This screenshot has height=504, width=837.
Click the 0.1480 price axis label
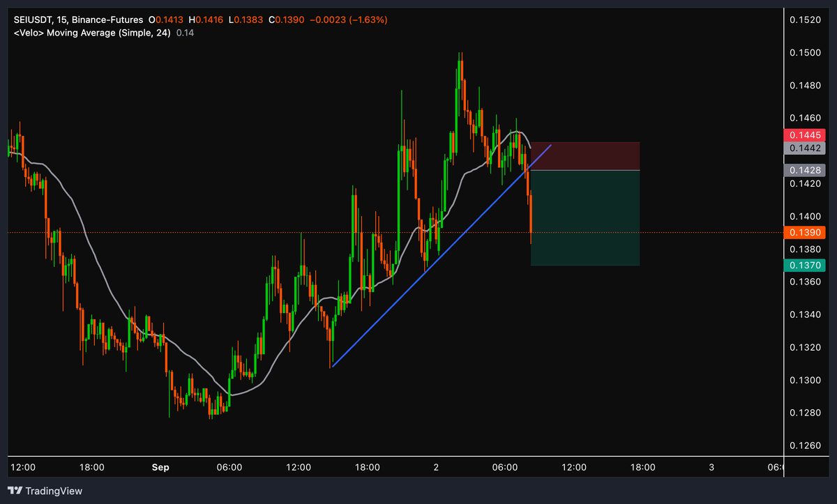click(x=805, y=86)
